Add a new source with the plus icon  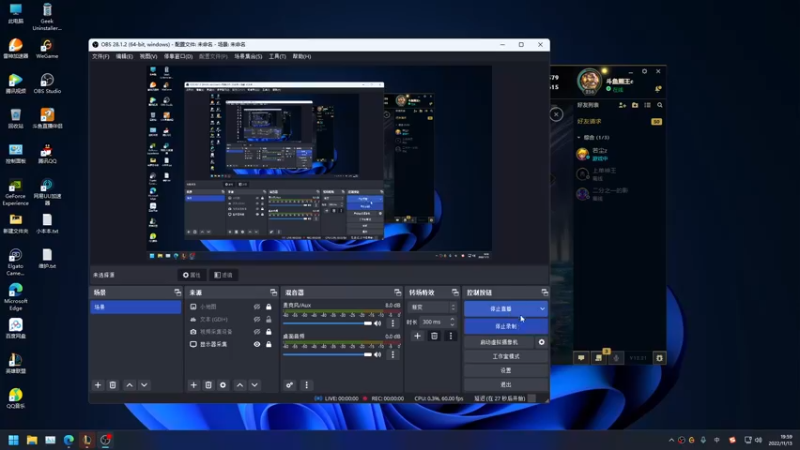(193, 385)
